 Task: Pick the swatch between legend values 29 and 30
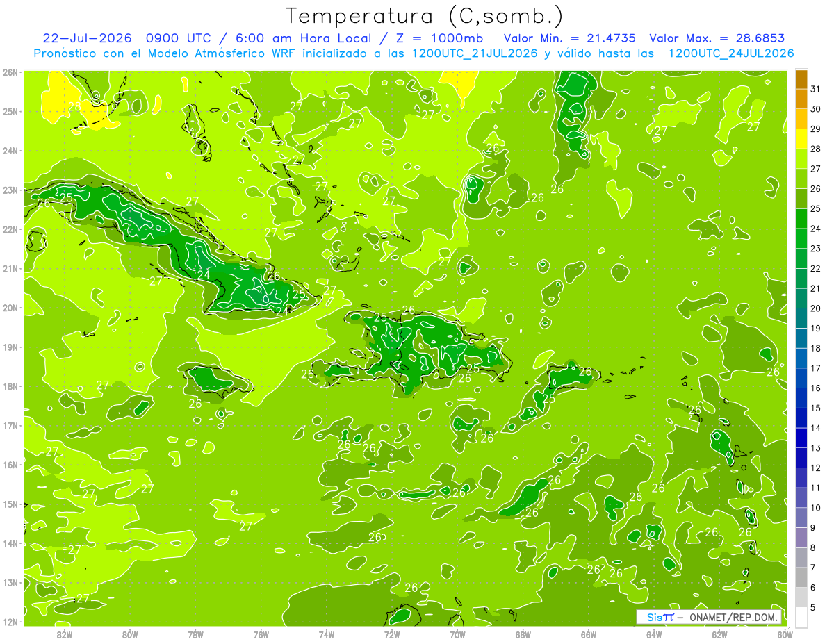pos(801,118)
